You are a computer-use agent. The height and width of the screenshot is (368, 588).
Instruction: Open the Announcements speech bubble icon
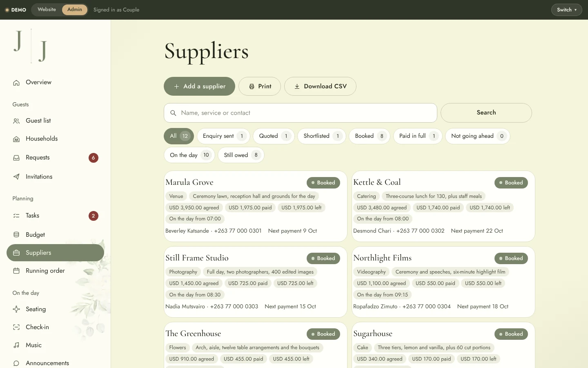16,363
